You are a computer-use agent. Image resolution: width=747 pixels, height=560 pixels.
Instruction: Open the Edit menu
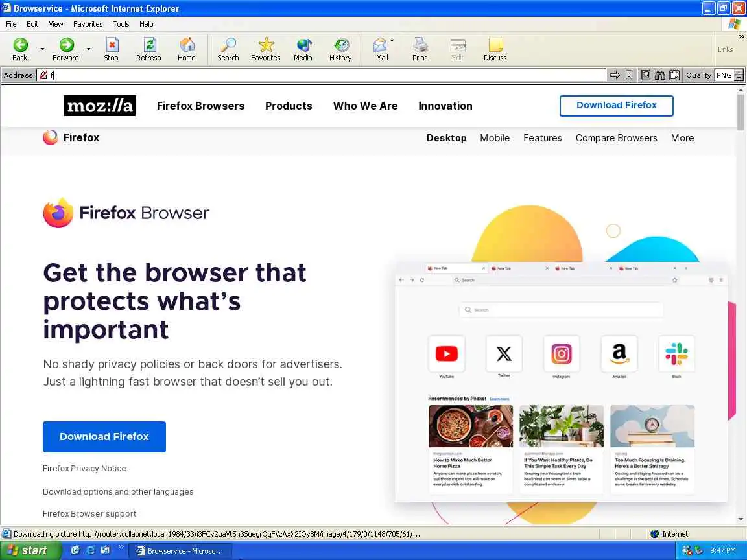tap(32, 24)
